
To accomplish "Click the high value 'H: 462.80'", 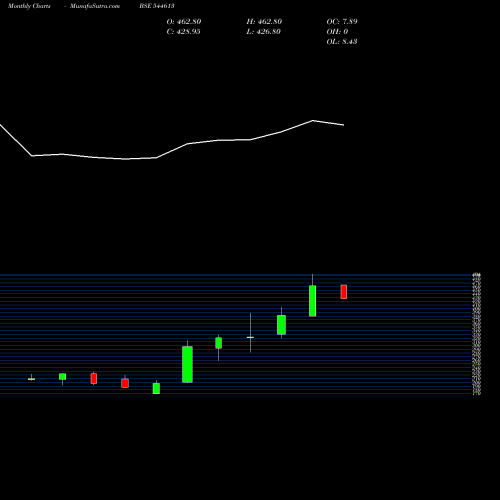I will (x=264, y=22).
